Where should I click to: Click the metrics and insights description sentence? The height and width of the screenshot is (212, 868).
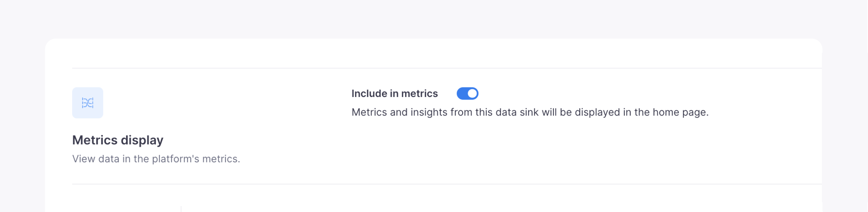pyautogui.click(x=530, y=112)
